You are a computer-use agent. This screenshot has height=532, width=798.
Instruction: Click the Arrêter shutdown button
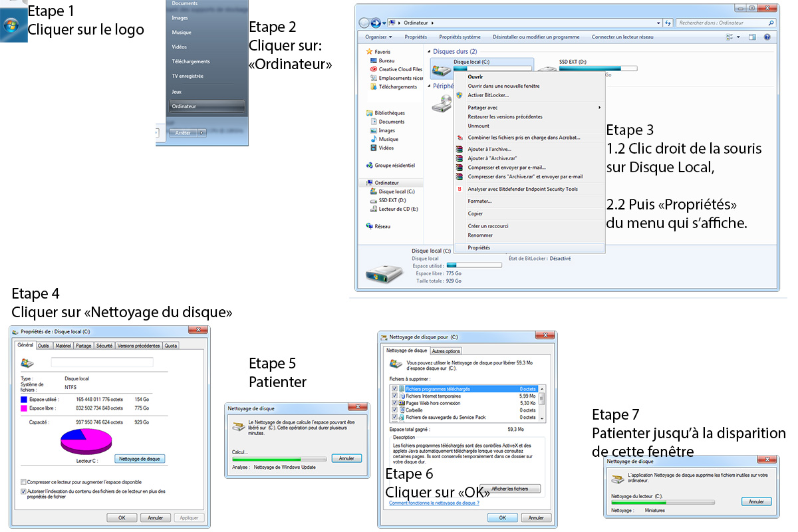pos(183,132)
